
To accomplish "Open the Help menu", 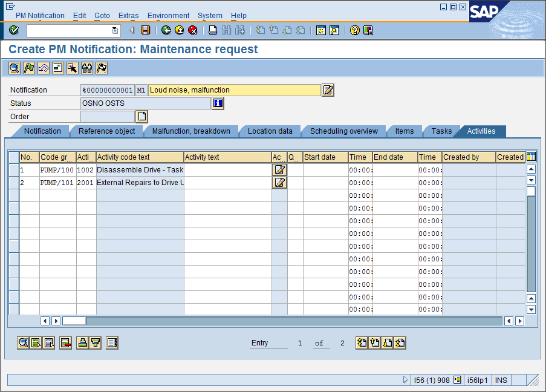I will coord(238,16).
